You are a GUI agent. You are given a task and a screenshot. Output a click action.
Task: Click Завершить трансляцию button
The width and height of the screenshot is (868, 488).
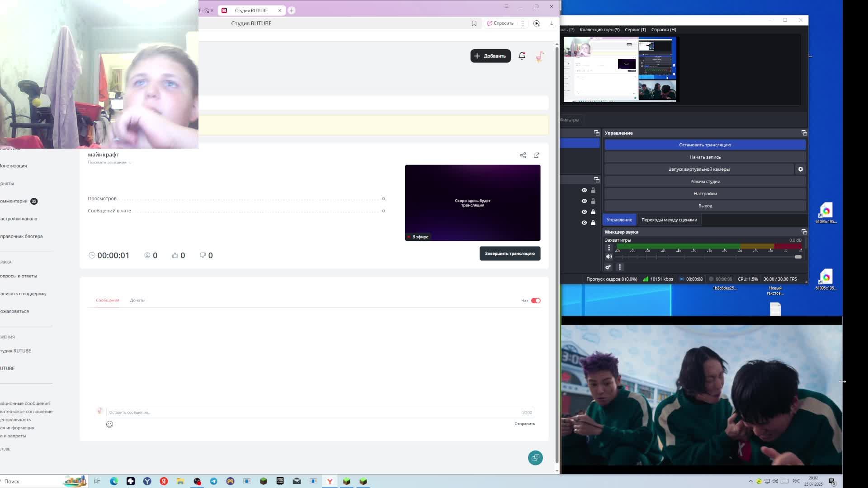point(509,253)
